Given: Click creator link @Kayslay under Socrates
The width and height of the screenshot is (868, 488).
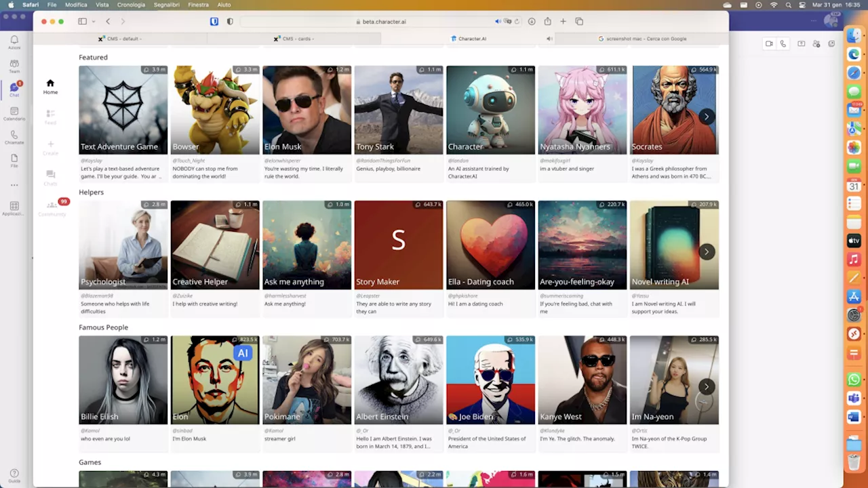Looking at the screenshot, I should pos(642,161).
